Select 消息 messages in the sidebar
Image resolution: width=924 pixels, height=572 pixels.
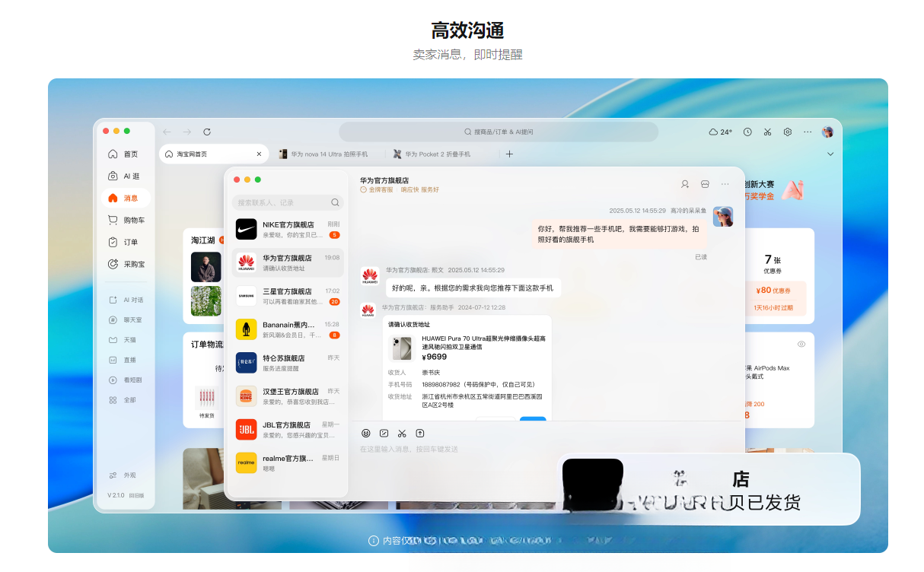tap(124, 198)
